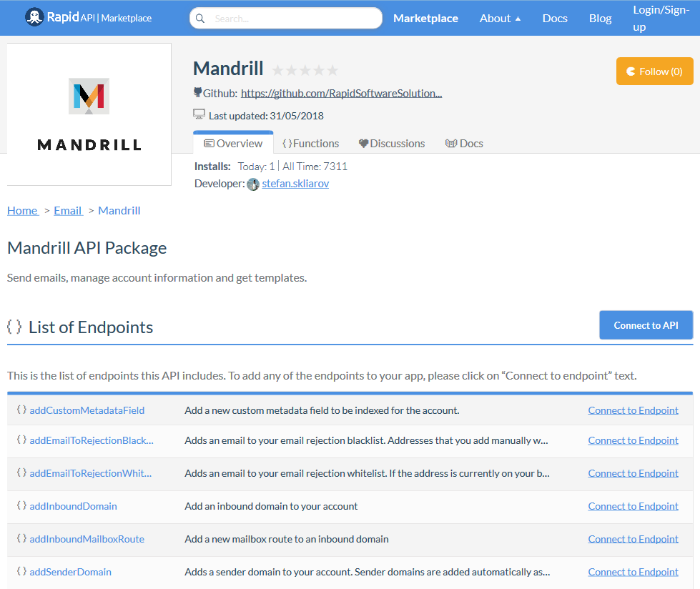Connect to Endpoint for addSenderDomain

coord(633,572)
